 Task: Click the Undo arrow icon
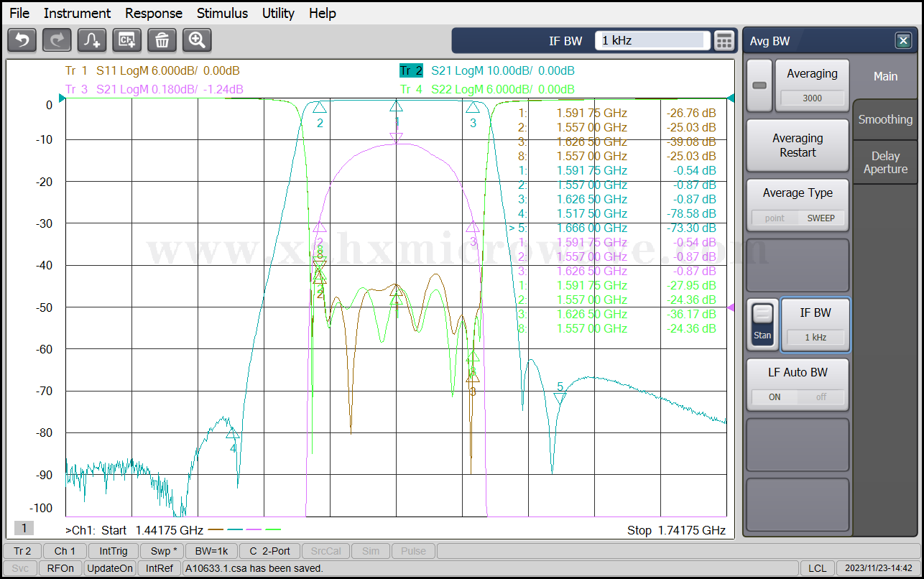[x=22, y=40]
